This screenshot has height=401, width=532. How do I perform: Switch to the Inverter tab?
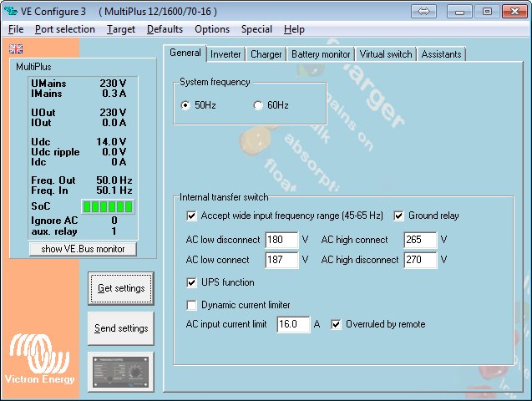tap(225, 54)
